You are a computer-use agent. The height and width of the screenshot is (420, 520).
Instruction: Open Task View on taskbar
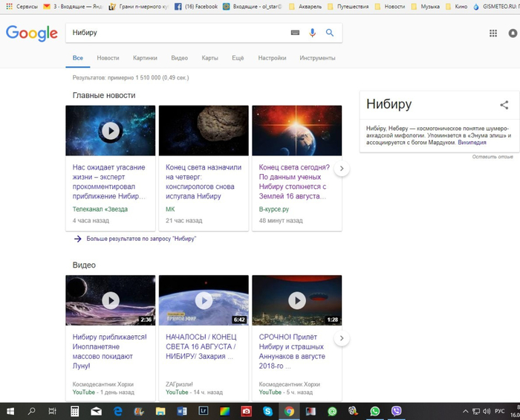pyautogui.click(x=53, y=411)
